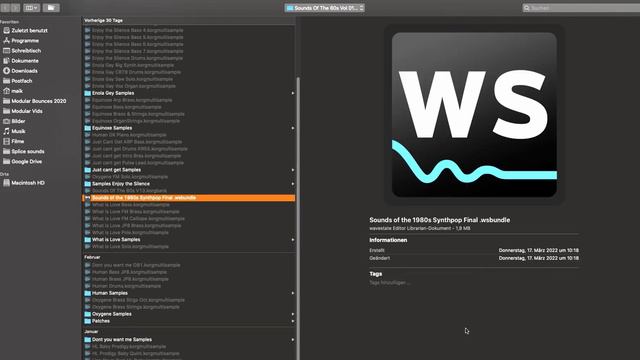This screenshot has height=360, width=640.
Task: Open Zuletzt benutzt in the sidebar
Action: coord(25,31)
